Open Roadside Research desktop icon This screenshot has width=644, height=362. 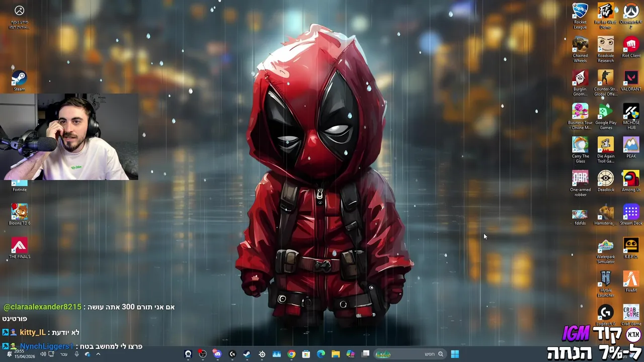(605, 49)
